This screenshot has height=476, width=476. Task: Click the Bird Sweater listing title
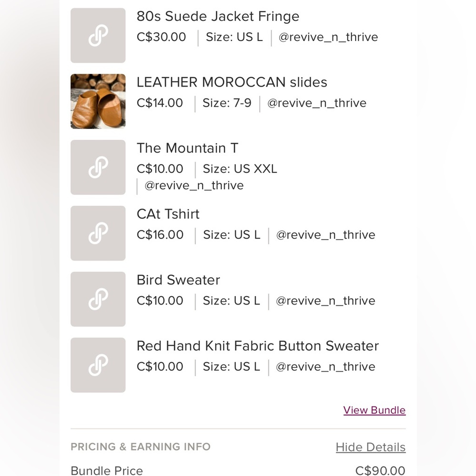[x=178, y=280]
